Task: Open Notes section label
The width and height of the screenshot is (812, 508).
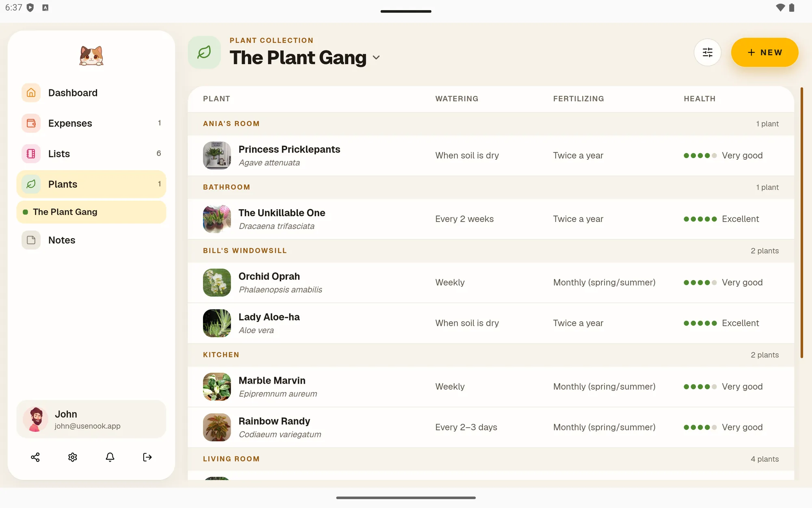Action: click(x=62, y=240)
